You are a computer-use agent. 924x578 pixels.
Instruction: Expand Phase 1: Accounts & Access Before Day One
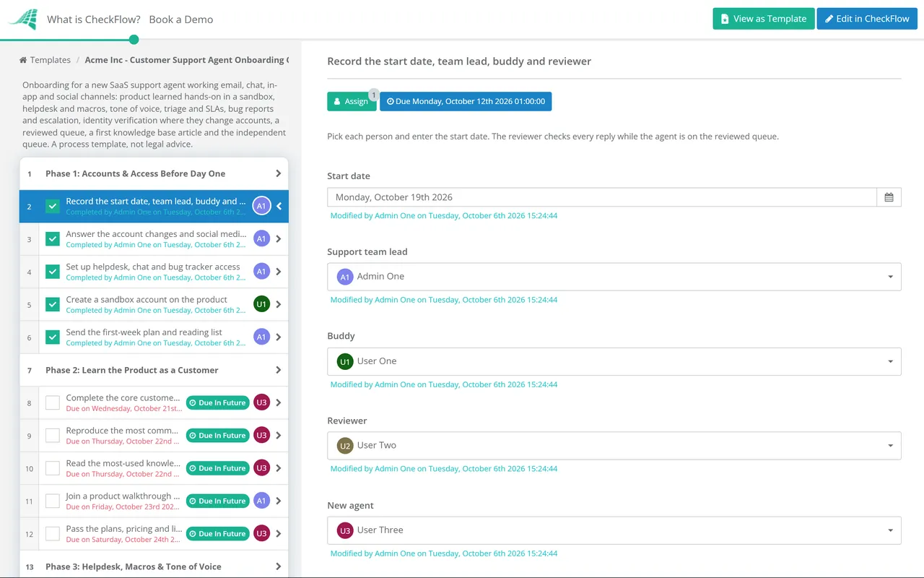[x=154, y=173]
